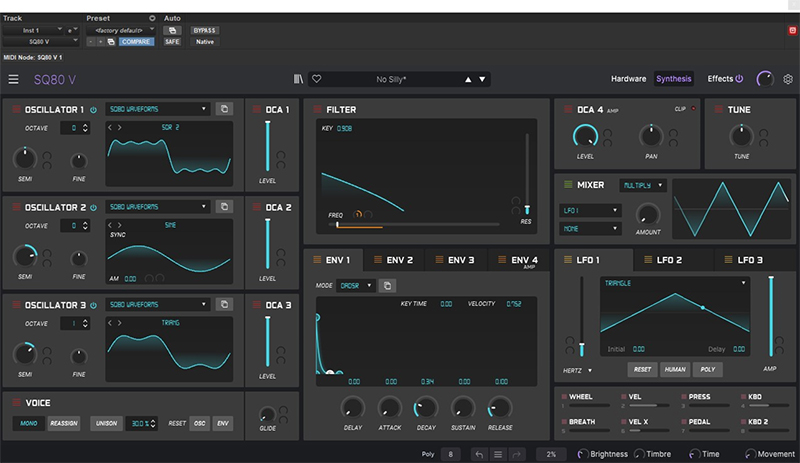Open Mixer MULTIPLY mode dropdown
Viewport: 800px width, 463px height.
tap(643, 185)
